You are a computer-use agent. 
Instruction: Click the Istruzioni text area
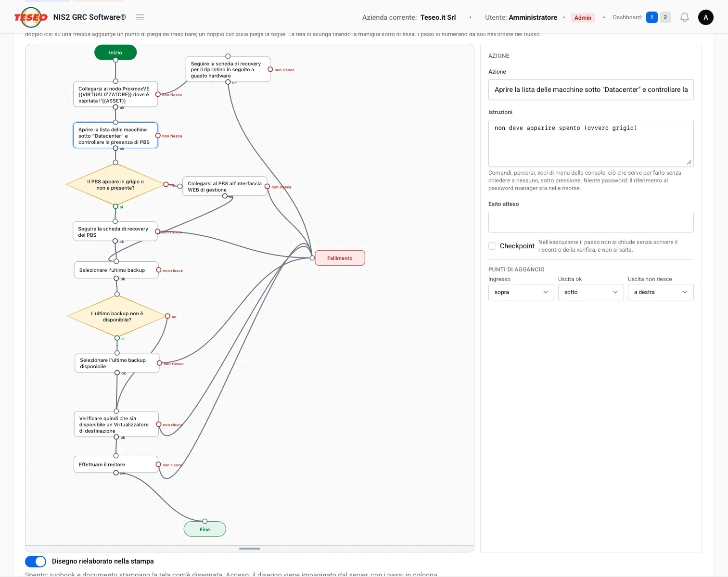click(x=591, y=143)
